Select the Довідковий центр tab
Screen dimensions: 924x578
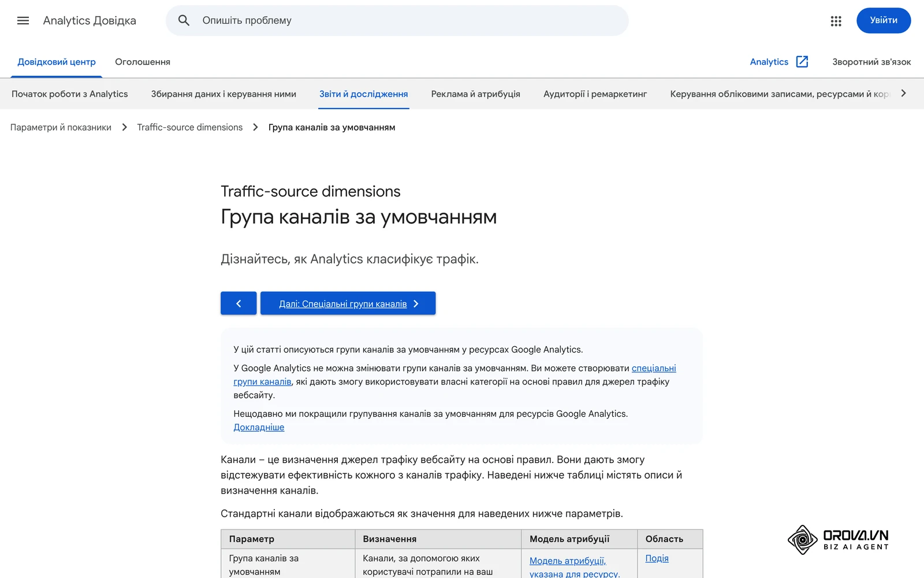coord(57,62)
